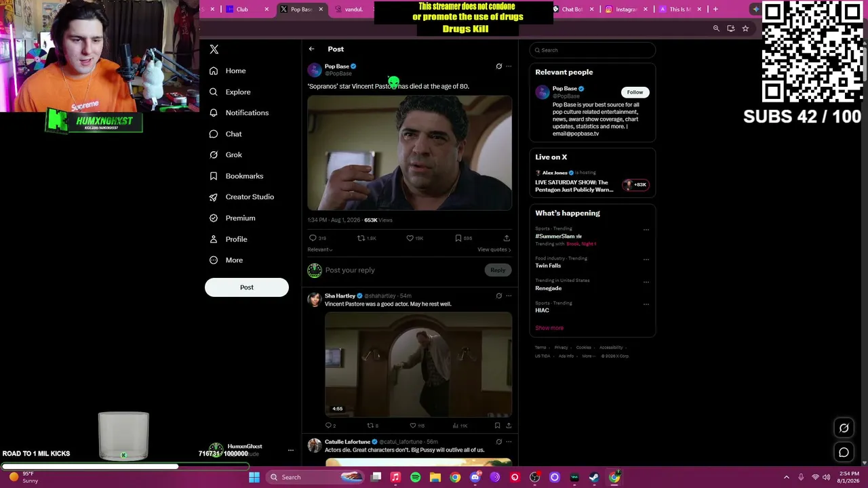868x488 pixels.
Task: Open Creator Studio in the sidebar
Action: 242,197
